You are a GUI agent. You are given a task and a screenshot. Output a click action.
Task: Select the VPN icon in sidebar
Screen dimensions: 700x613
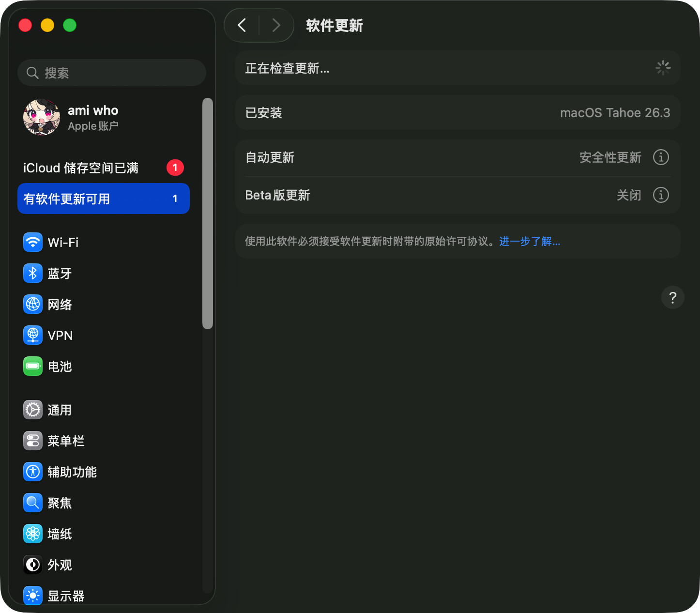pos(33,335)
